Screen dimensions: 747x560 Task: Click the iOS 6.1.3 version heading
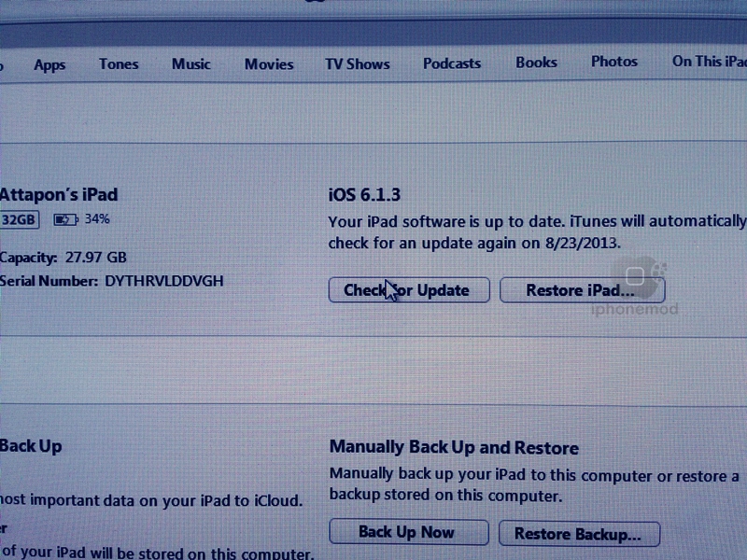pyautogui.click(x=364, y=195)
